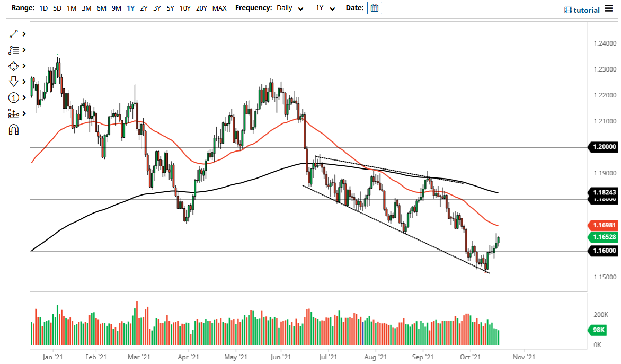The height and width of the screenshot is (364, 621).
Task: Open the Fibonacci measurement tool
Action: [15, 113]
